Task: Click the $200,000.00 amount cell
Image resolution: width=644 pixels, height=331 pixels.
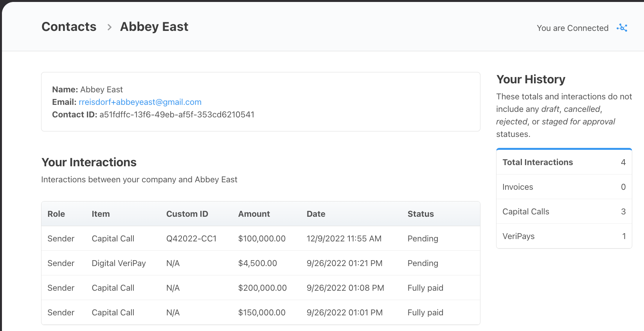Action: point(263,288)
